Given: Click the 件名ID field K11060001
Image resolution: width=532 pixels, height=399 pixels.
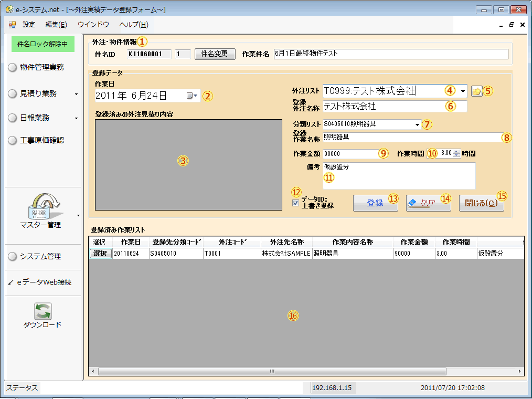Looking at the screenshot, I should [x=150, y=54].
